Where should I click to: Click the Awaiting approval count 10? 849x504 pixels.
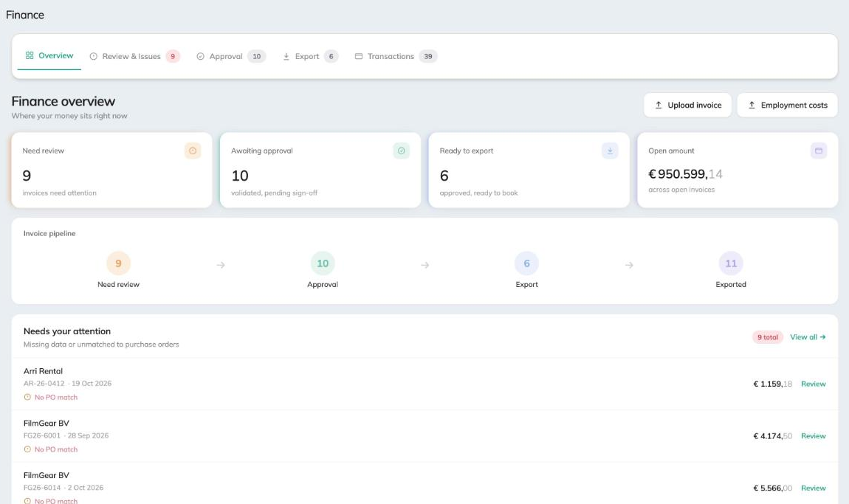tap(240, 176)
